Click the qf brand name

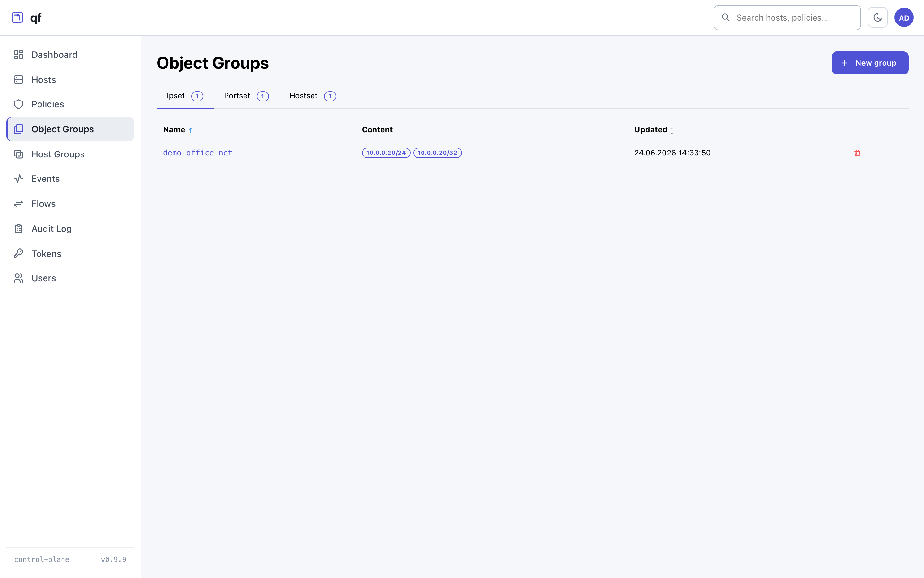click(36, 18)
